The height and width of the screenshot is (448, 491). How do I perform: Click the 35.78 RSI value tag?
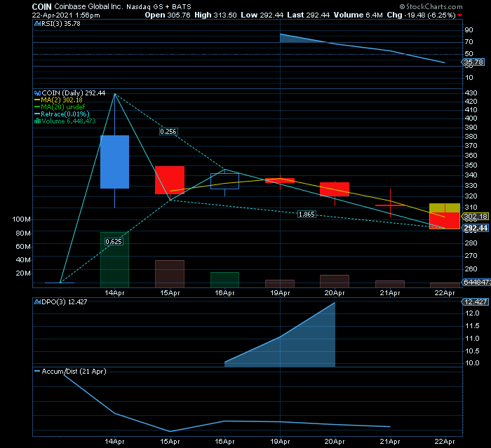[473, 62]
